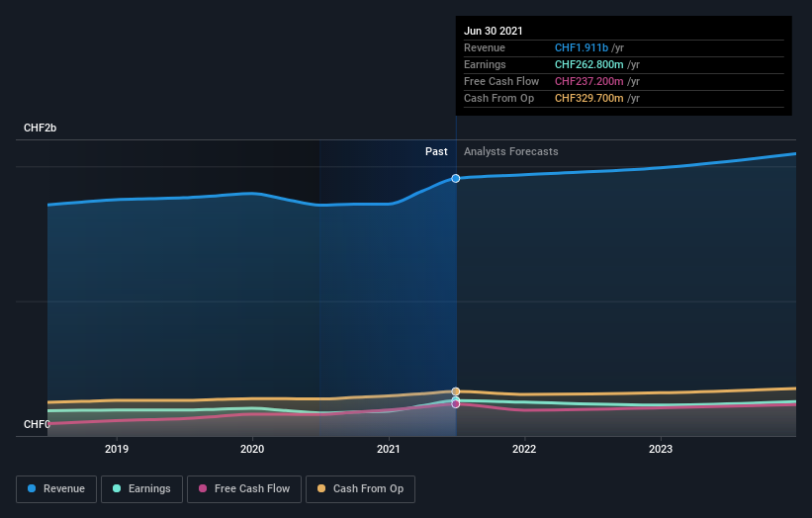The image size is (812, 518).
Task: Click the Free Cash Flow label in tooltip
Action: tap(501, 81)
